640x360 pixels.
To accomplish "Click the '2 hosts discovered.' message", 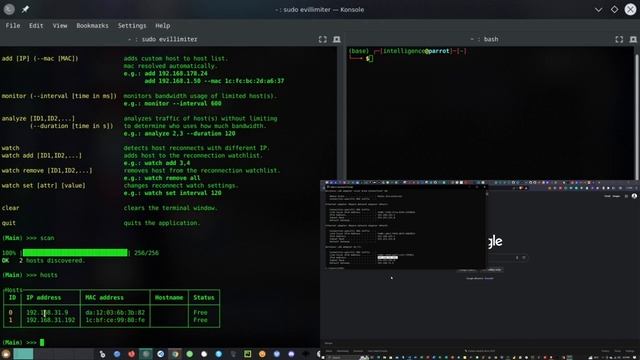I will point(52,260).
